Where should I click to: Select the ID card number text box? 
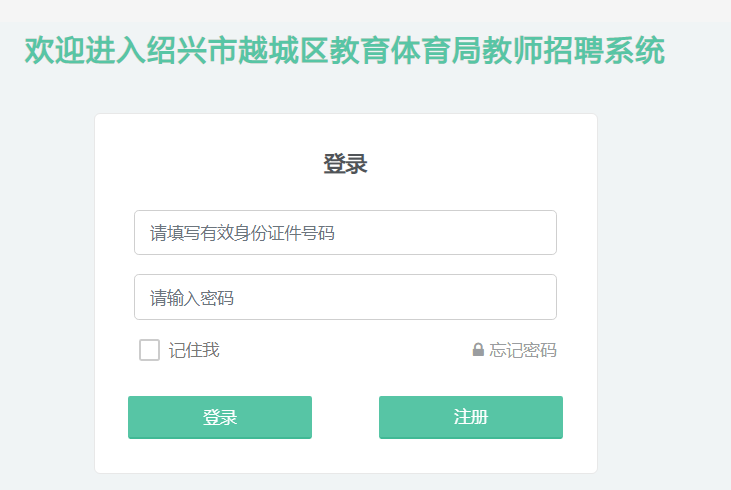click(x=345, y=233)
